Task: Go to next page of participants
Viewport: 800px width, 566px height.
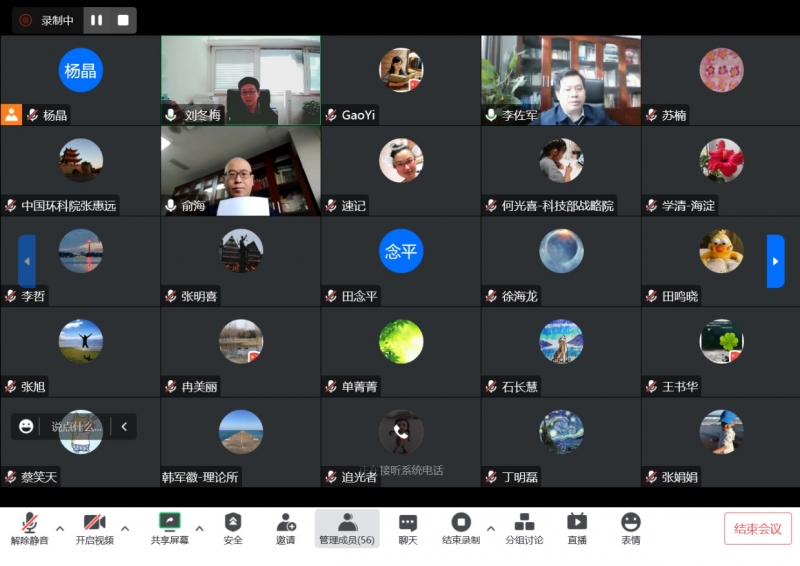Action: (775, 262)
